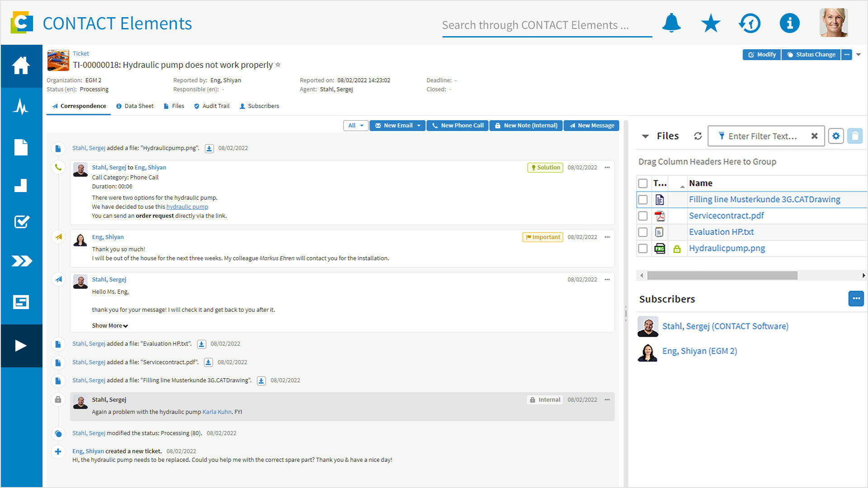Check the Hydraulicpump.png row

pos(643,249)
